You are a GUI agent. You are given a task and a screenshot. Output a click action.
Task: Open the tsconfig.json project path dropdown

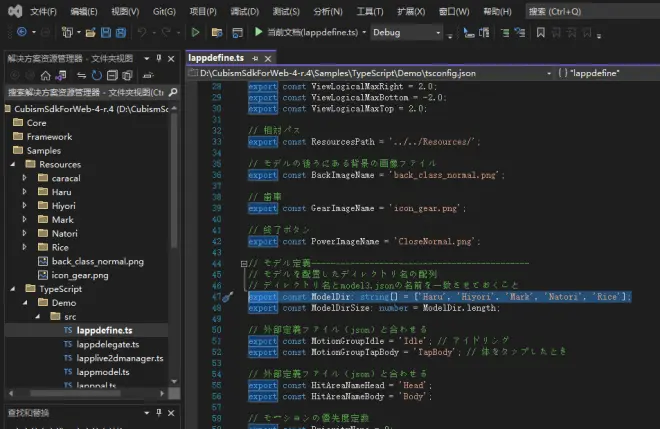pyautogui.click(x=548, y=73)
